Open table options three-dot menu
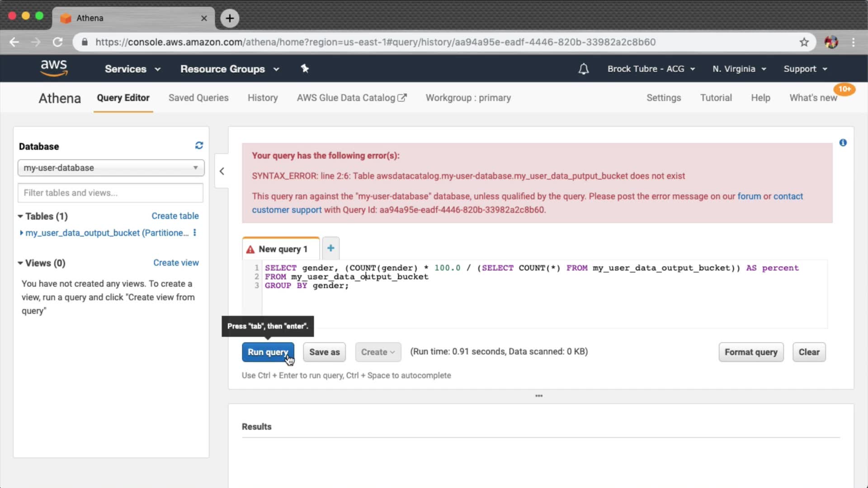This screenshot has width=868, height=488. point(195,233)
